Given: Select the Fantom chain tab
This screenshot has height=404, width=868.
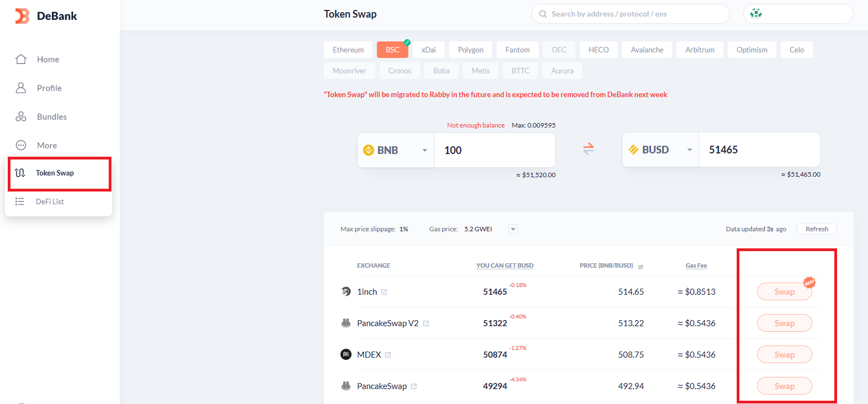Looking at the screenshot, I should point(518,50).
